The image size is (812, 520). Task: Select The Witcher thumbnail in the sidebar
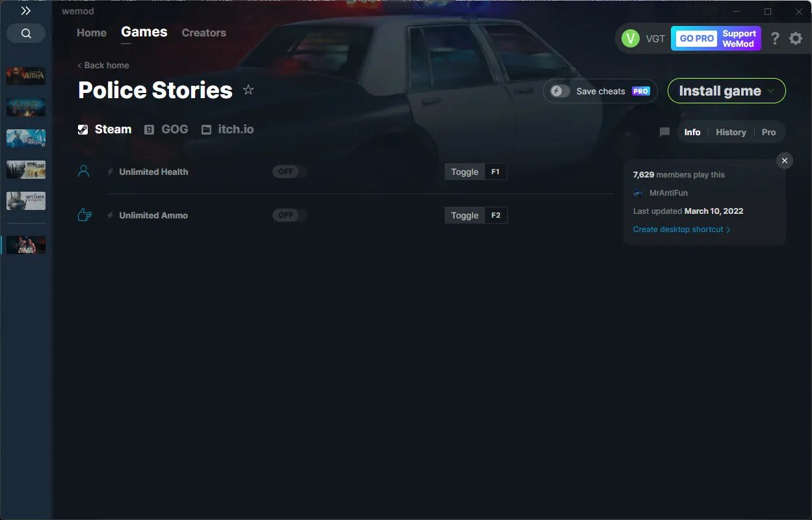point(26,201)
